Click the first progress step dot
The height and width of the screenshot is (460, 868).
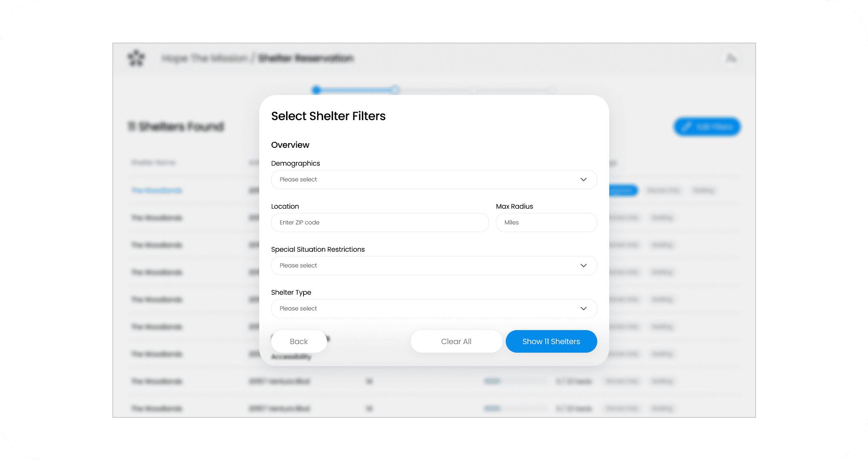(316, 90)
